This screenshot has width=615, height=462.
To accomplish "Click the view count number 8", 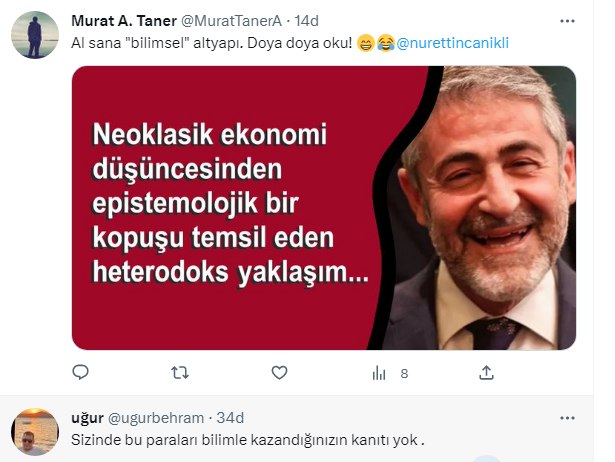I will [404, 373].
